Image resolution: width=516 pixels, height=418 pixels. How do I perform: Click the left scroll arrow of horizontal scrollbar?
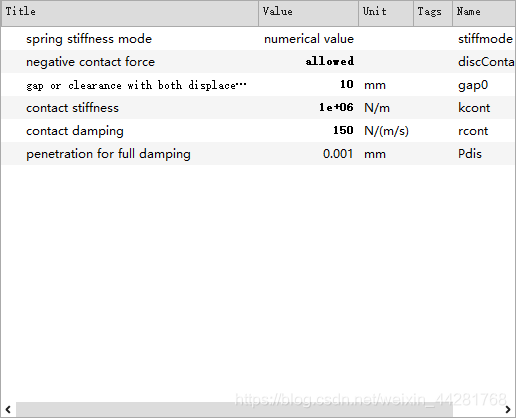click(8, 409)
